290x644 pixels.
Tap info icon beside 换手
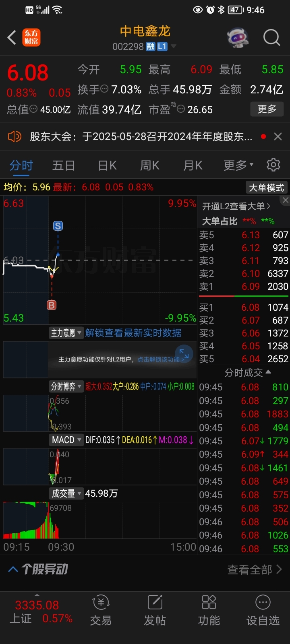104,89
